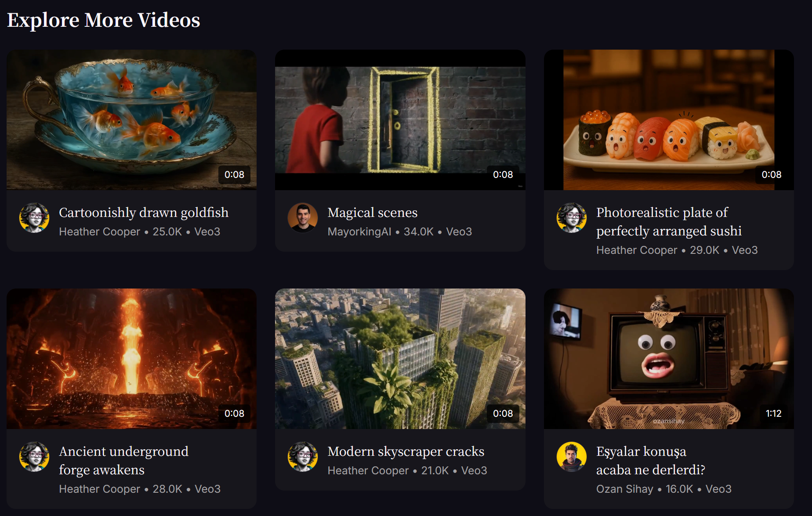Open the underground forge lava thumbnail
This screenshot has height=516, width=812.
(x=131, y=359)
